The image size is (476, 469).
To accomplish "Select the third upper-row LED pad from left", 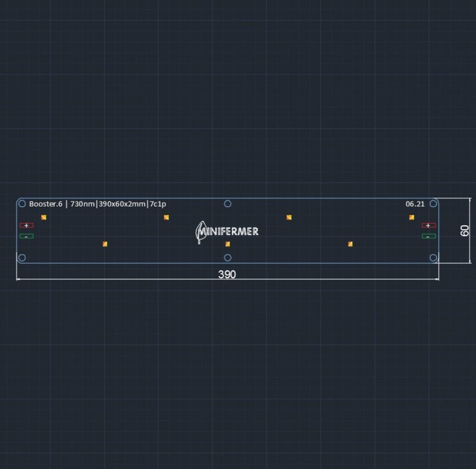I will [x=289, y=217].
